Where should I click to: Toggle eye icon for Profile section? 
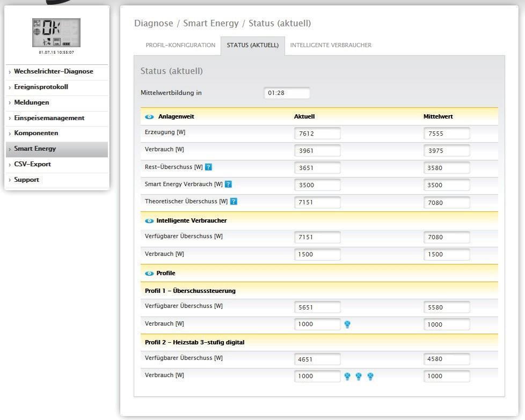149,274
